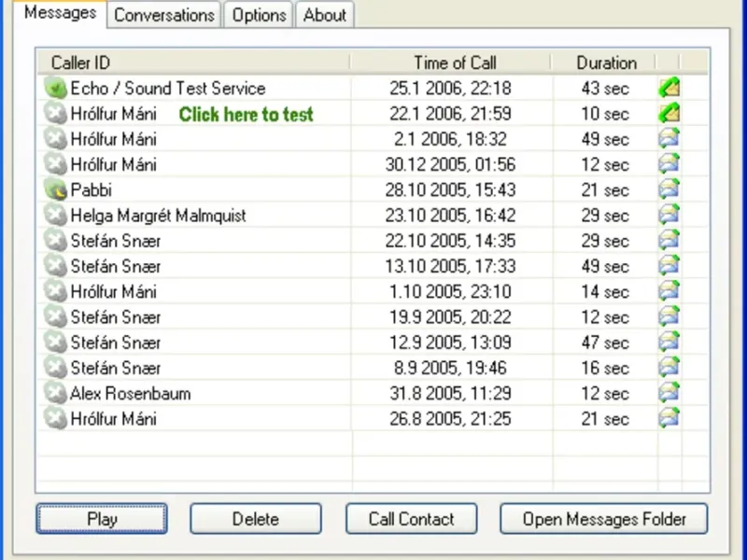The width and height of the screenshot is (747, 560).
Task: Click the status icon for Helga Margrét Malmquist
Action: (x=55, y=216)
